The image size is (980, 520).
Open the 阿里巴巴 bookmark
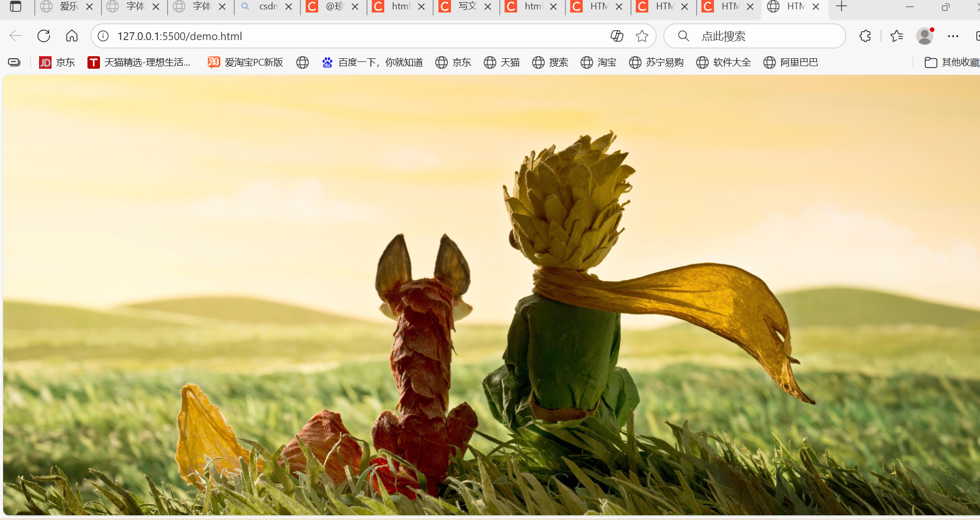click(791, 62)
